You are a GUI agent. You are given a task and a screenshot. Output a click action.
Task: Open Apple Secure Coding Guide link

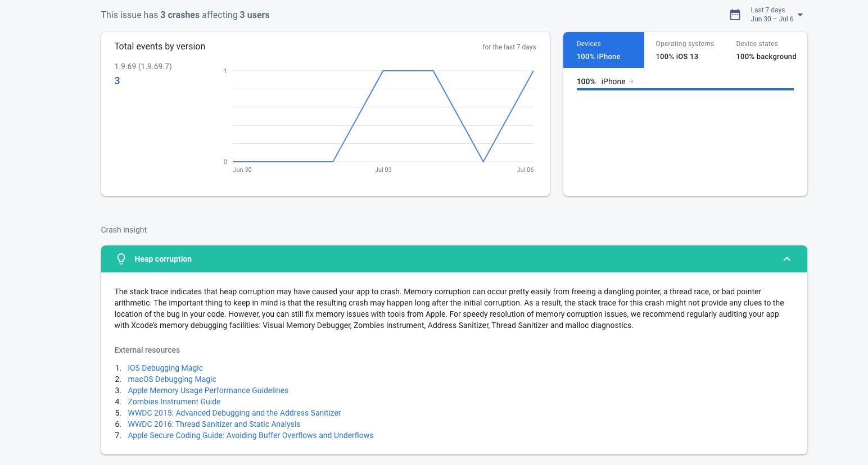coord(251,435)
